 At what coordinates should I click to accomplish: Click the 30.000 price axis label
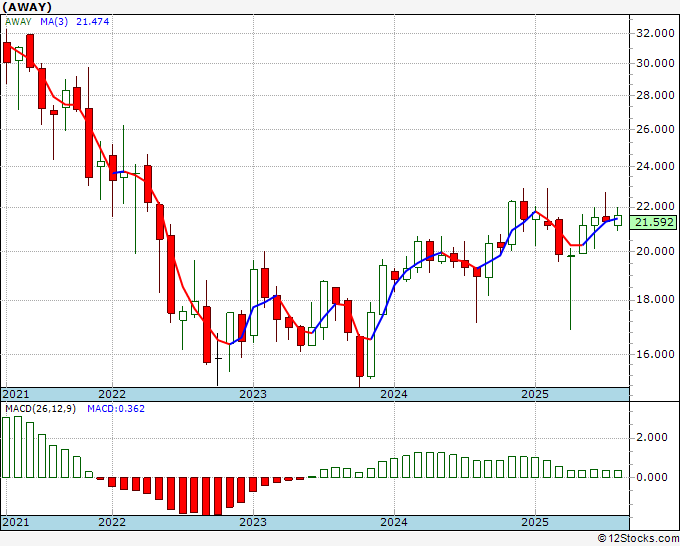[655, 63]
